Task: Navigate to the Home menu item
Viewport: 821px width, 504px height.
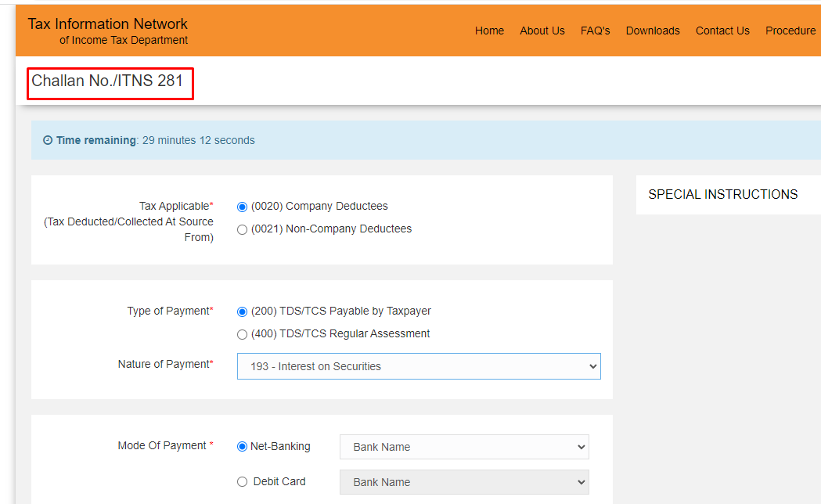Action: pyautogui.click(x=489, y=31)
